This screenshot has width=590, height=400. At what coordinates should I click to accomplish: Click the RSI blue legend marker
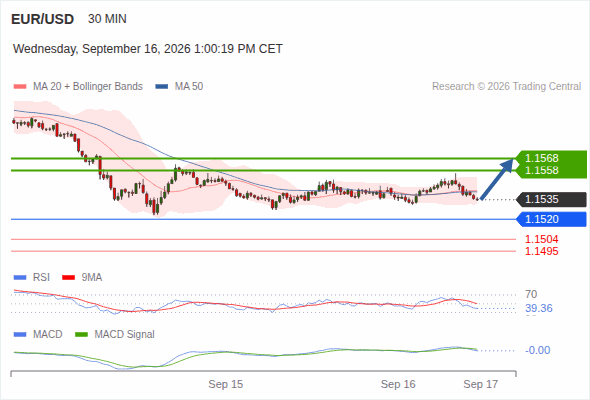pos(20,278)
